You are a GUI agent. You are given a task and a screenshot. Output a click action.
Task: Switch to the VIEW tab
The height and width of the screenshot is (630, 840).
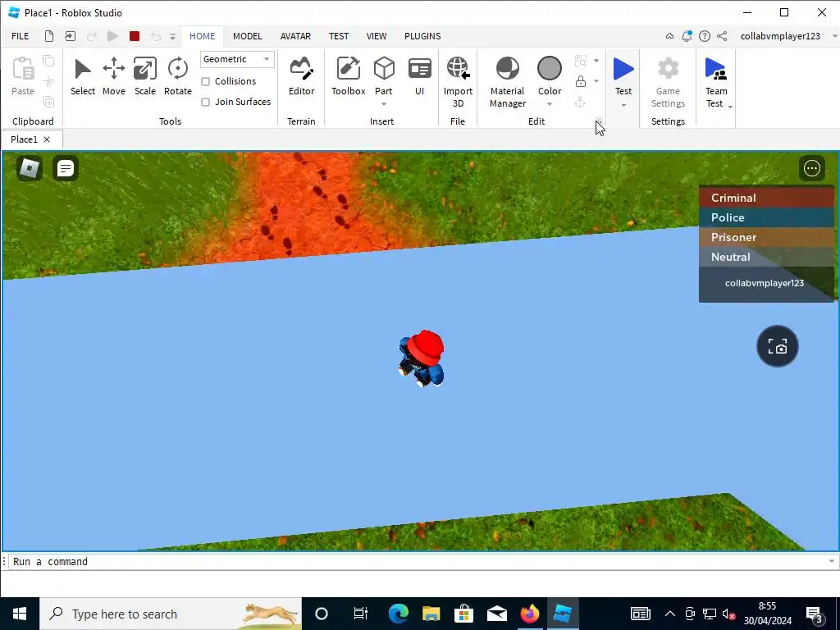point(376,36)
